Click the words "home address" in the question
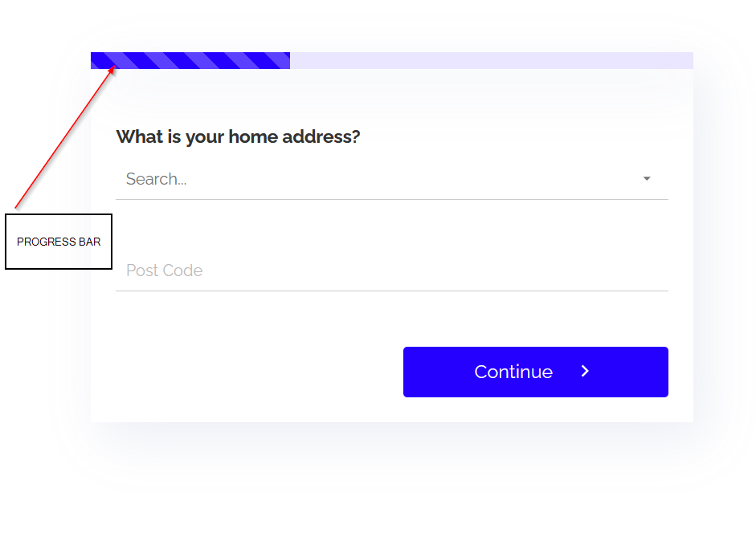Viewport: 756px width, 541px height. [x=274, y=136]
